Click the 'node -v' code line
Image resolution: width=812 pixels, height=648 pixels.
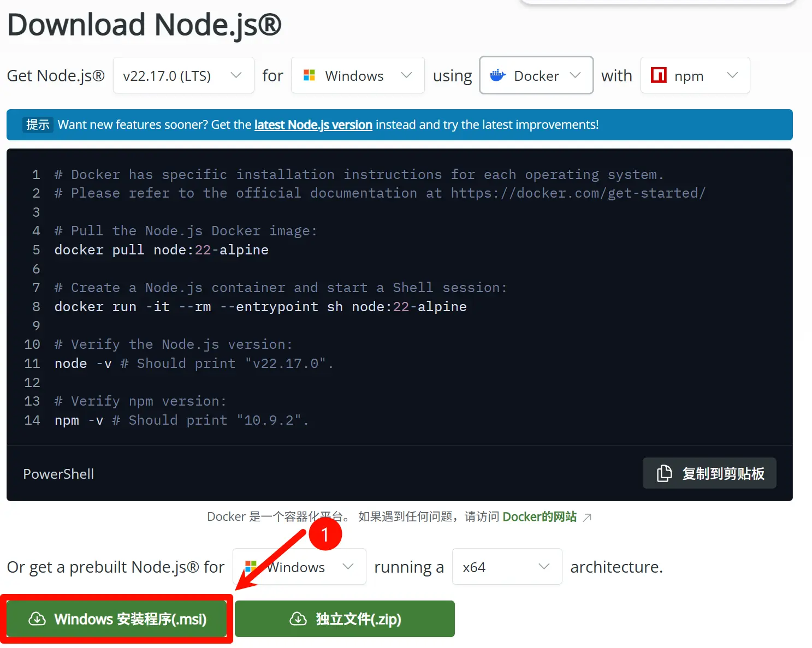tap(194, 364)
